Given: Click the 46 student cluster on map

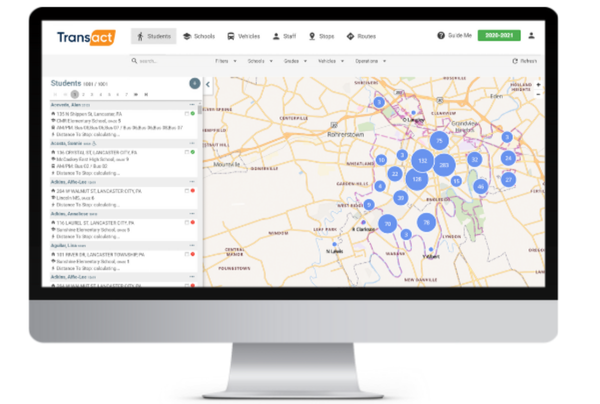Looking at the screenshot, I should click(x=481, y=187).
